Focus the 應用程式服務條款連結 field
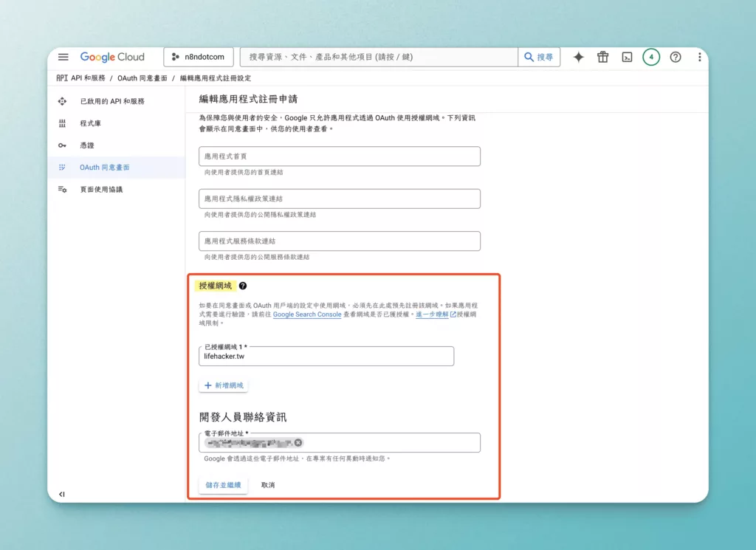 point(340,241)
